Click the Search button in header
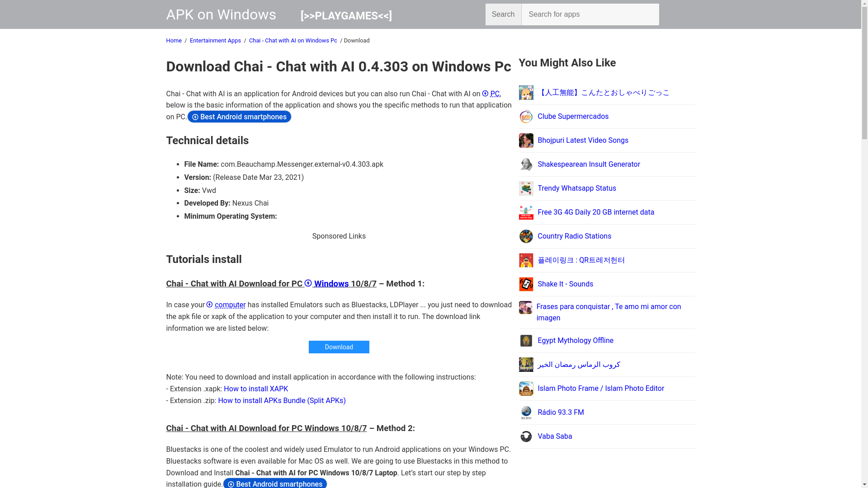 pos(503,14)
